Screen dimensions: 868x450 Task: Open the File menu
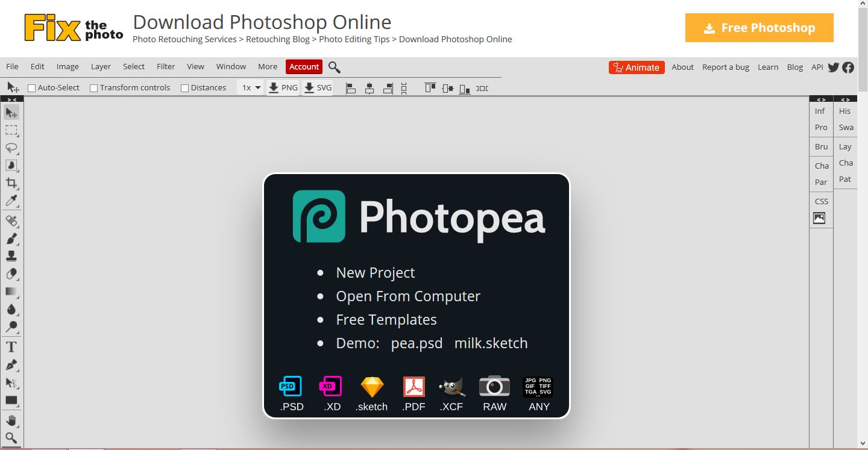coord(12,67)
